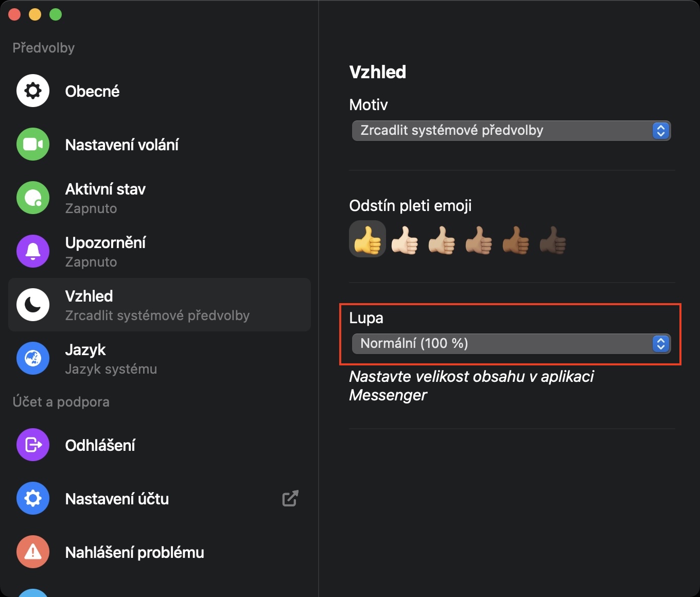Open the Vzhled preferences section
Screen dimensions: 700x597
[160, 305]
